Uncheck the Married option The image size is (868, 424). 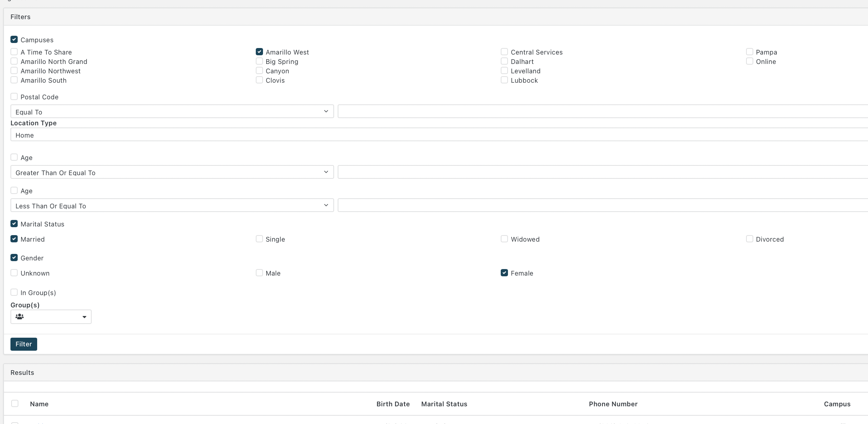(14, 239)
